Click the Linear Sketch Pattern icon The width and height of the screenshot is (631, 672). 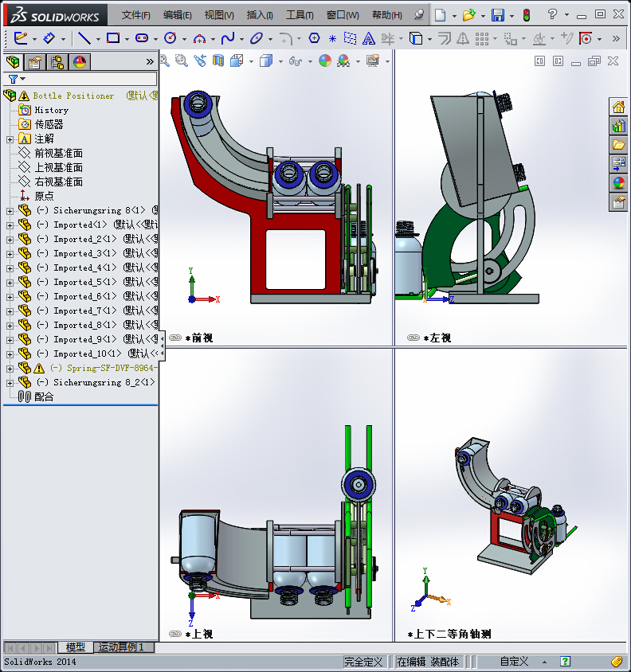point(482,38)
